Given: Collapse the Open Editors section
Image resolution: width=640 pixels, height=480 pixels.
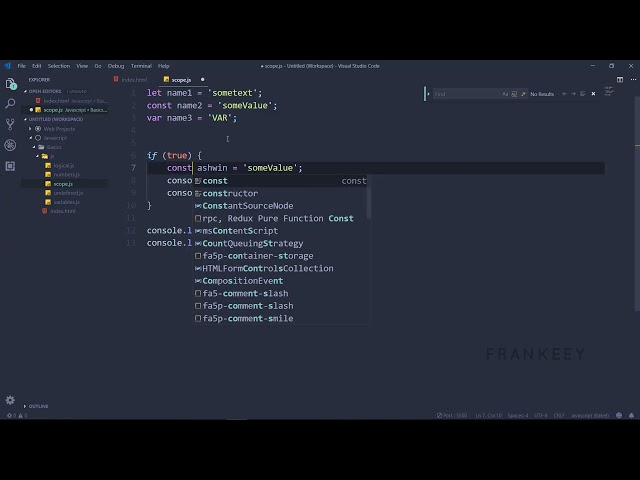Looking at the screenshot, I should pos(25,91).
